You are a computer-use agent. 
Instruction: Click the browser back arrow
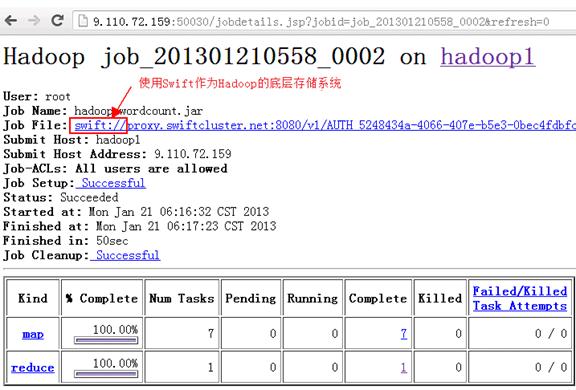(11, 20)
